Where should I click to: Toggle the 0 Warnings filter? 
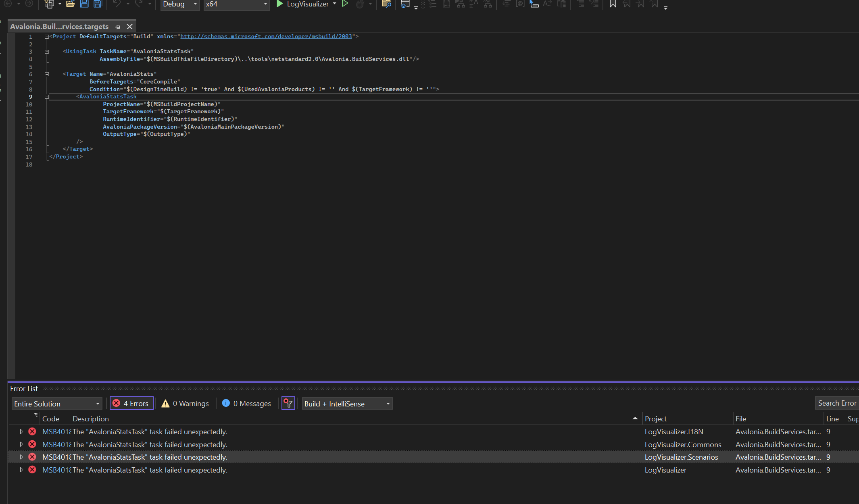point(185,403)
